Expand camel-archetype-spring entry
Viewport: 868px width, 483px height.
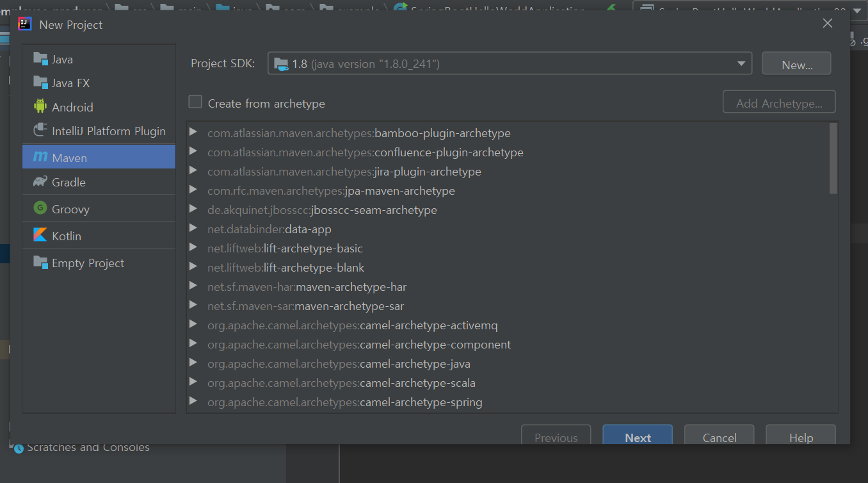tap(193, 402)
